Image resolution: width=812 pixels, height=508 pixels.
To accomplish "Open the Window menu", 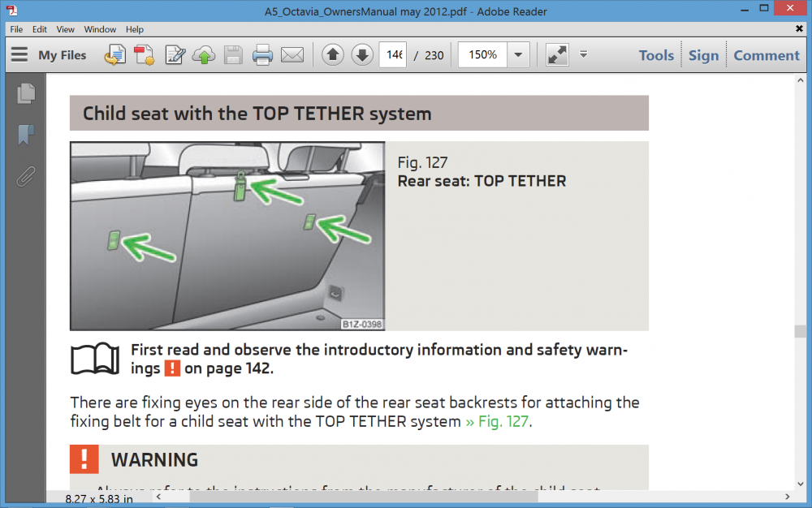I will click(100, 29).
